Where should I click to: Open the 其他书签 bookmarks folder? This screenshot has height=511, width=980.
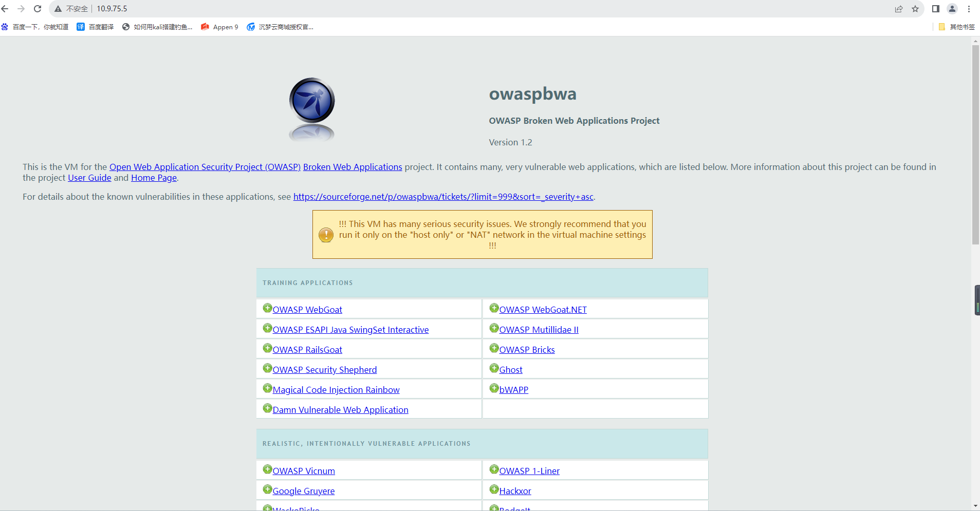pos(957,27)
